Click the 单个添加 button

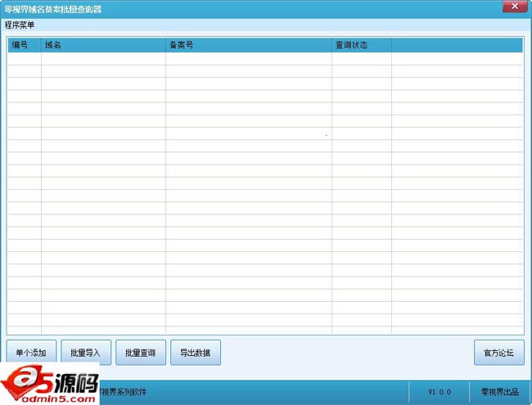31,353
